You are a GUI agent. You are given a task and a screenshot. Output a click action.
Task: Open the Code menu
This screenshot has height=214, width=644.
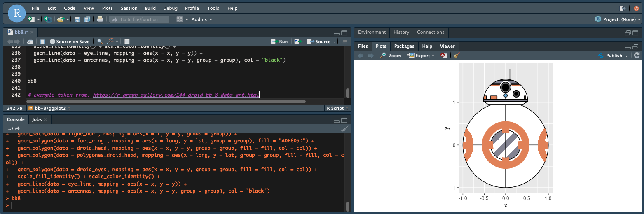click(70, 8)
